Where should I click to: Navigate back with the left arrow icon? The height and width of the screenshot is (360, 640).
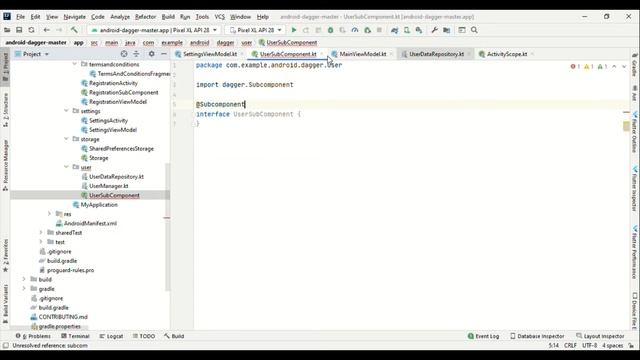coord(47,30)
